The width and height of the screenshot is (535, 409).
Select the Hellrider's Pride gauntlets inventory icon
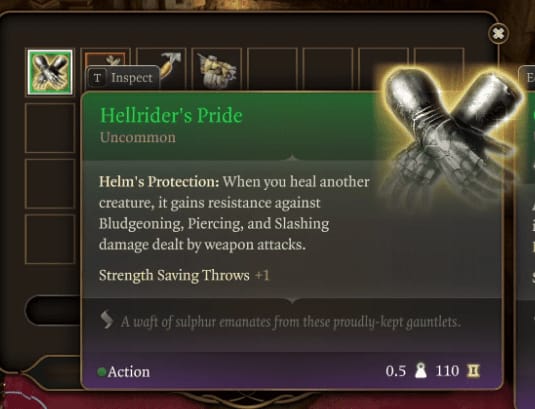(x=50, y=72)
